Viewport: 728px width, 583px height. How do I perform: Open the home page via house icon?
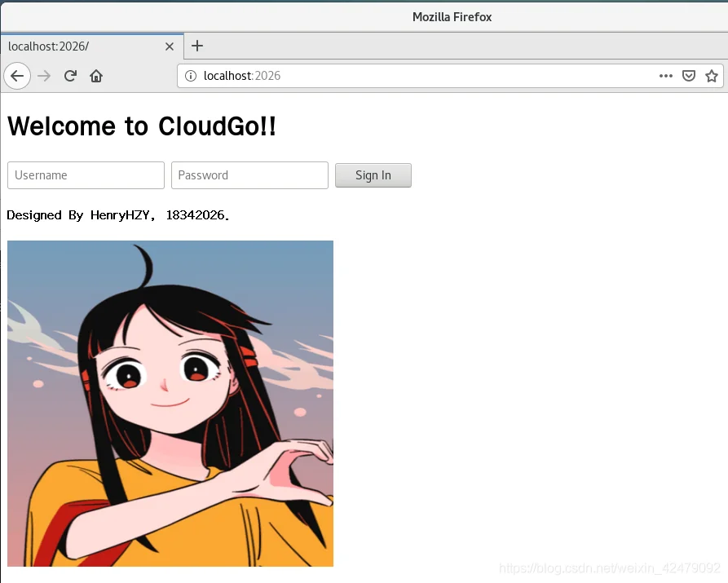(x=96, y=76)
